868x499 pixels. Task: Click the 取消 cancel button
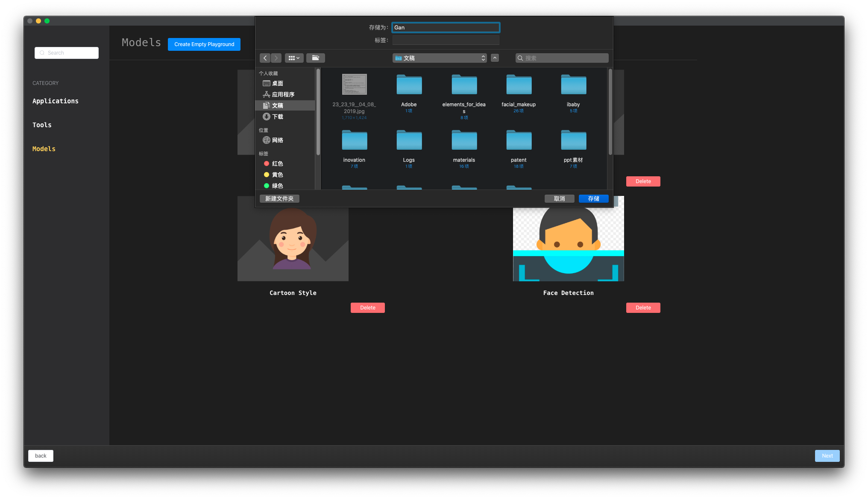tap(559, 199)
